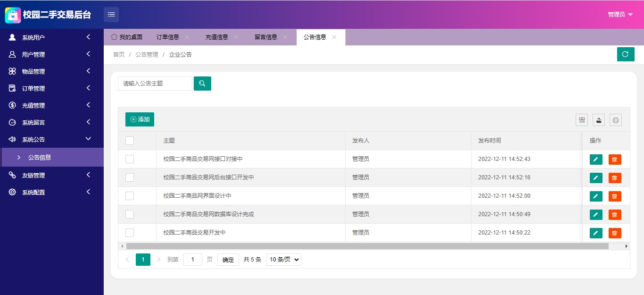Expand the 用户管理 menu chevron
Viewport: 644px width, 295px height.
(88, 54)
